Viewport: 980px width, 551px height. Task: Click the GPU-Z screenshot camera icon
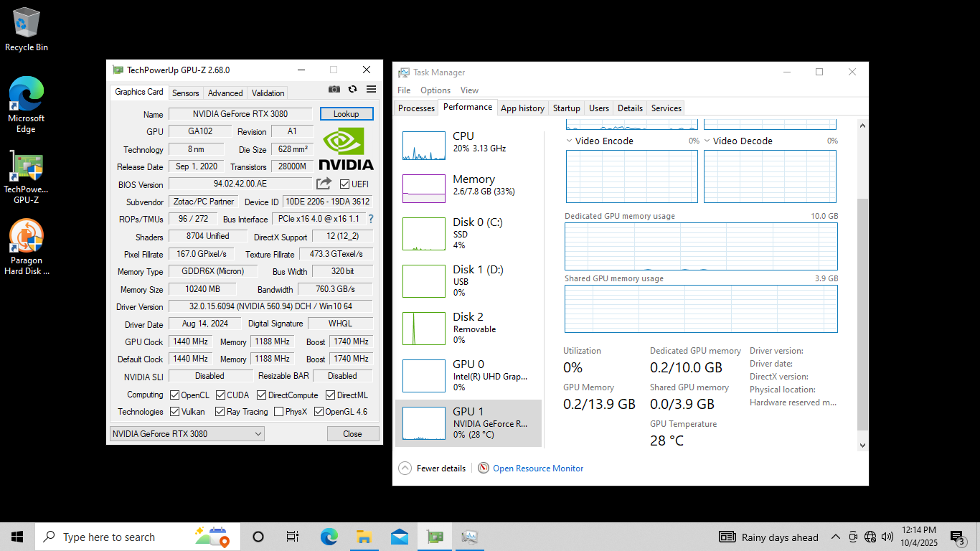click(x=334, y=89)
